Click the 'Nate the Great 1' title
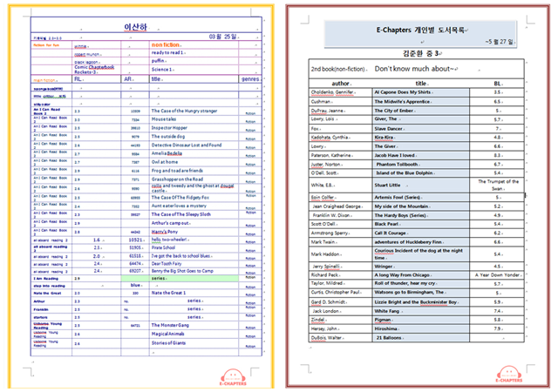The image size is (558, 392). [x=168, y=293]
